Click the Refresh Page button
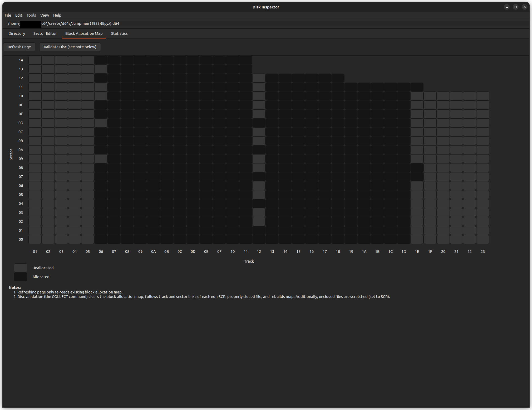Screen dimensions: 532x410 tap(19, 47)
